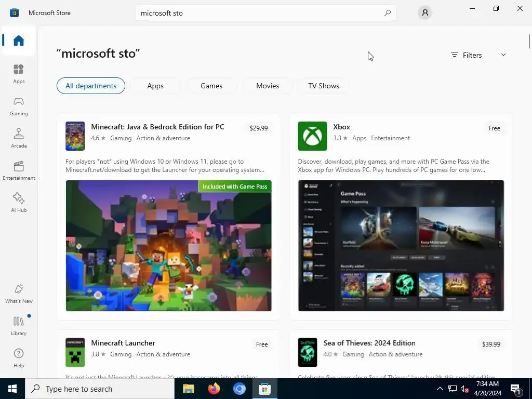
Task: Click the muted volume icon in tray
Action: pyautogui.click(x=464, y=389)
